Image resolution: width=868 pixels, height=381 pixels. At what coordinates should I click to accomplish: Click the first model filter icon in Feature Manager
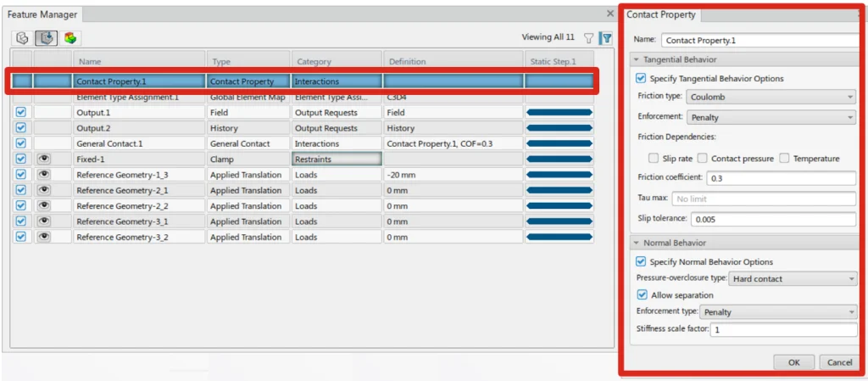pyautogui.click(x=23, y=38)
